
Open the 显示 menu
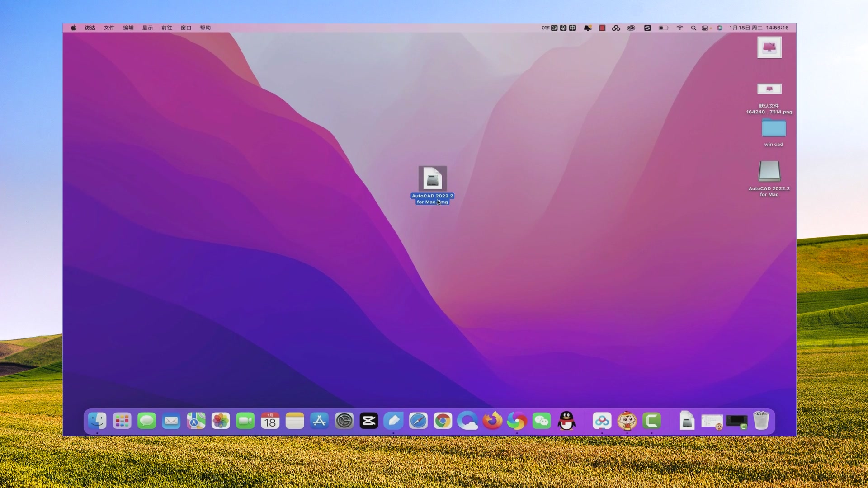[x=147, y=28]
